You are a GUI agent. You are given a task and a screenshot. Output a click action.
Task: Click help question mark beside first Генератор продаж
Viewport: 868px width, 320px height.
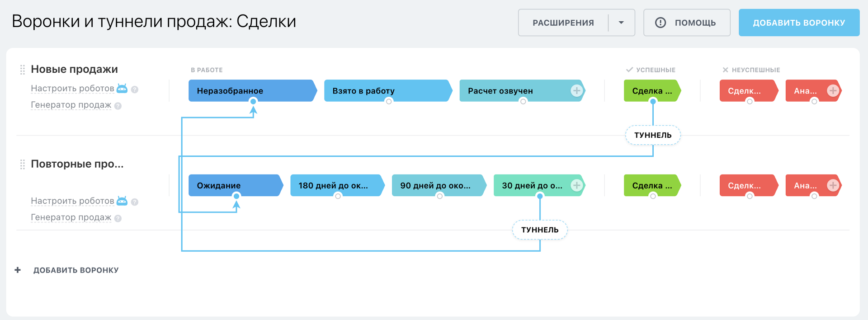pos(118,106)
